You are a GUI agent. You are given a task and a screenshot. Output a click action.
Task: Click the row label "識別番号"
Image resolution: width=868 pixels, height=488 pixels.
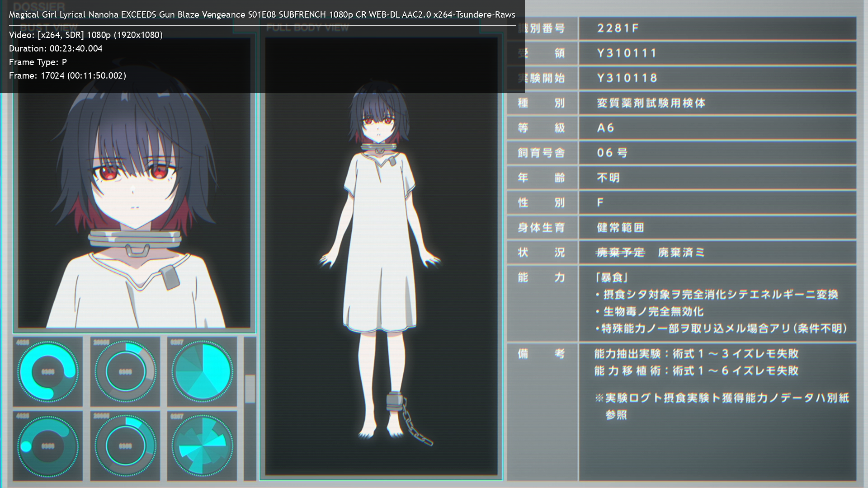coord(542,28)
